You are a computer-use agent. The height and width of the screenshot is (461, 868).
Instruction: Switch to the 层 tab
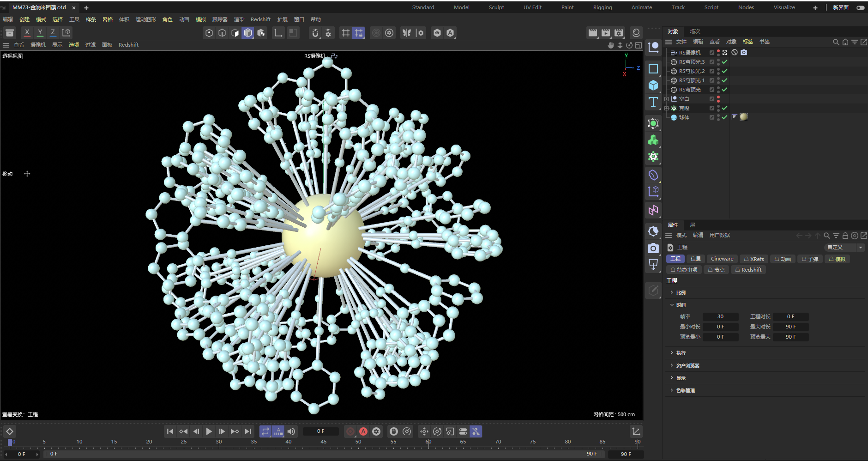692,225
